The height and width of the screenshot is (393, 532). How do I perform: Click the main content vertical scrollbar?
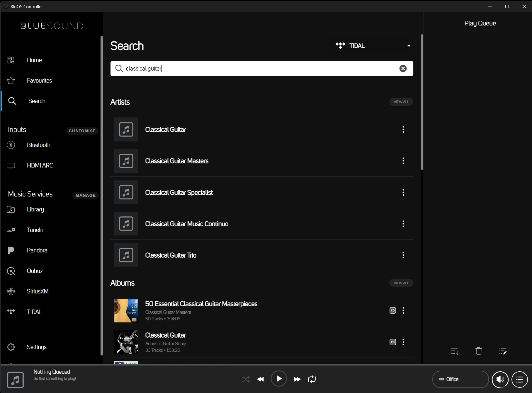tap(422, 102)
